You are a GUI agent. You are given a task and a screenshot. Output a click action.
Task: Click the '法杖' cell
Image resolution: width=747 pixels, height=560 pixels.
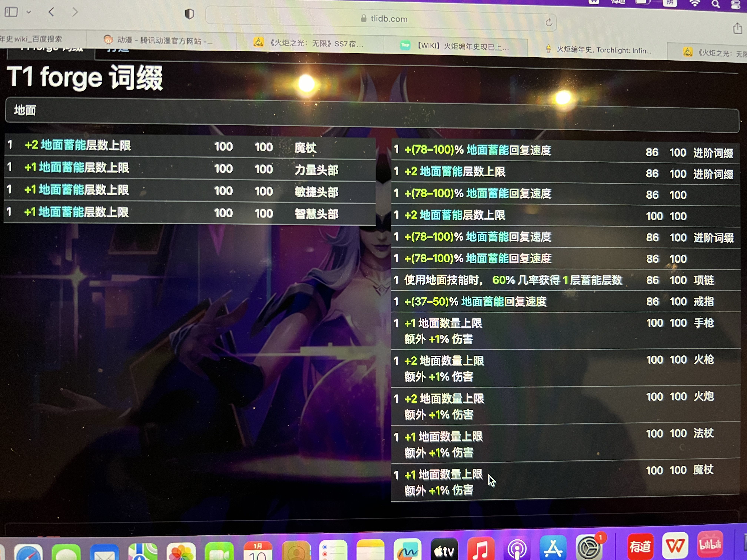704,433
